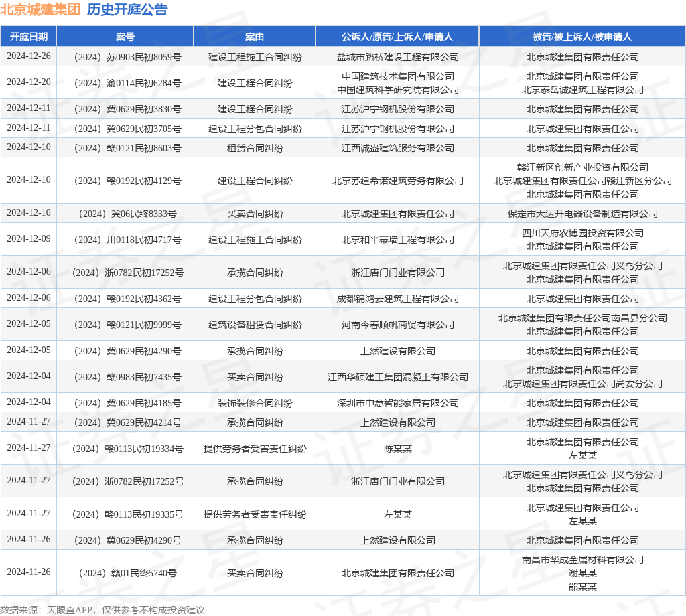Click plaintiff 江西华硕建工集团混凝土有限公司
Image resolution: width=686 pixels, height=616 pixels.
click(x=398, y=377)
